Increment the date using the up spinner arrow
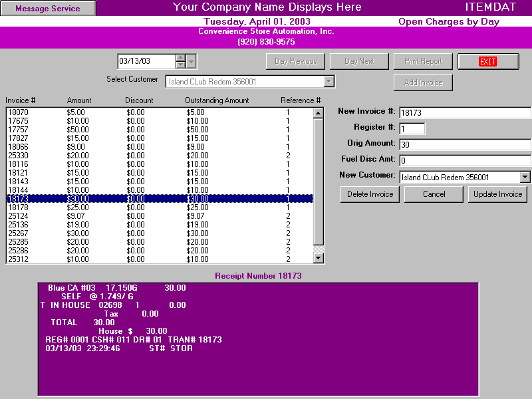 coord(180,58)
